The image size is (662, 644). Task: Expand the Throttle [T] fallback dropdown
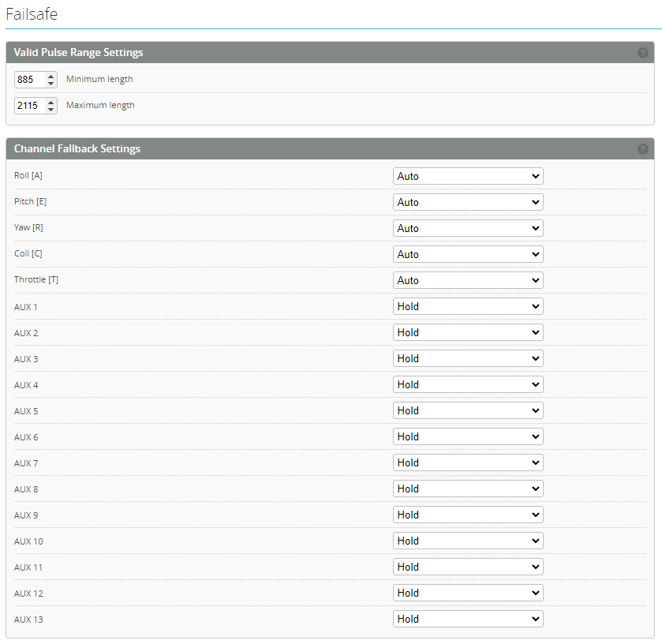468,280
